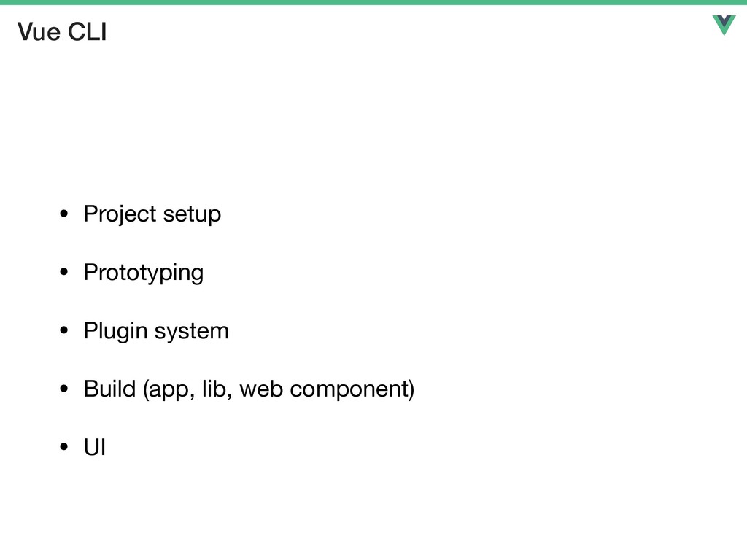Screen dimensions: 747x560
Task: Click the word 'Vue' in the title
Action: click(x=39, y=32)
